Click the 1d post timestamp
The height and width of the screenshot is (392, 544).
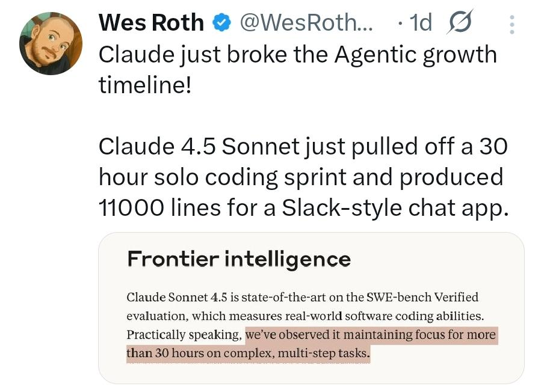click(420, 23)
